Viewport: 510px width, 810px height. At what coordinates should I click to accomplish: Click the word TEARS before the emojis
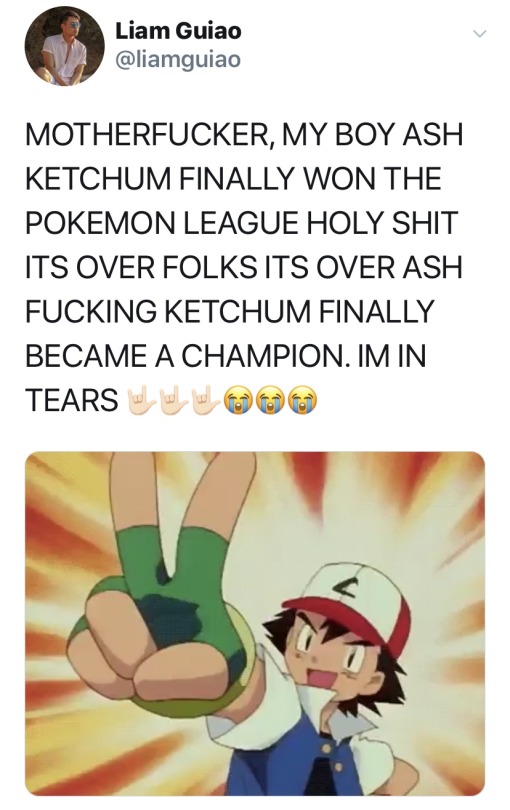tap(72, 401)
